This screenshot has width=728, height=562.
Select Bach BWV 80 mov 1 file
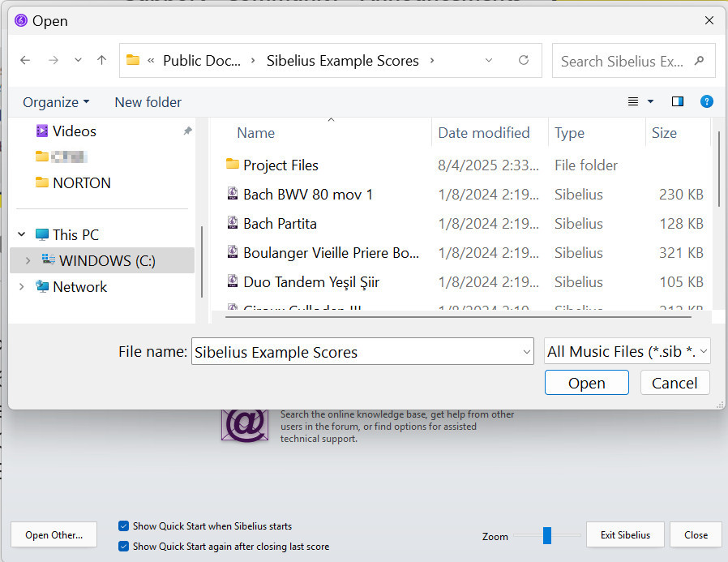pos(308,195)
